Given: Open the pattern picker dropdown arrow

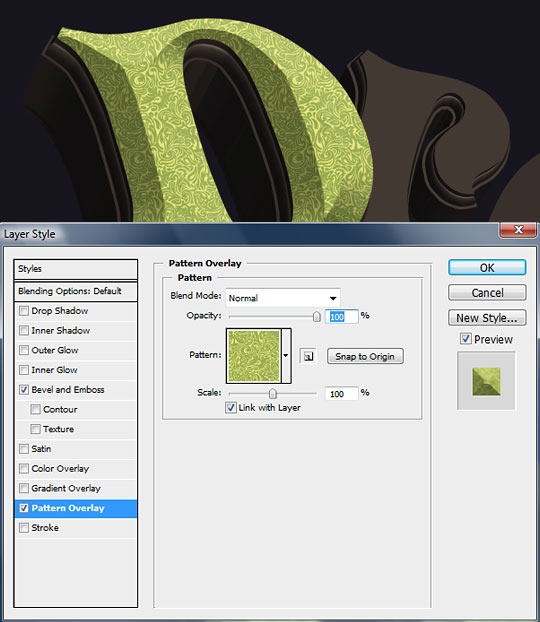Looking at the screenshot, I should (x=286, y=355).
